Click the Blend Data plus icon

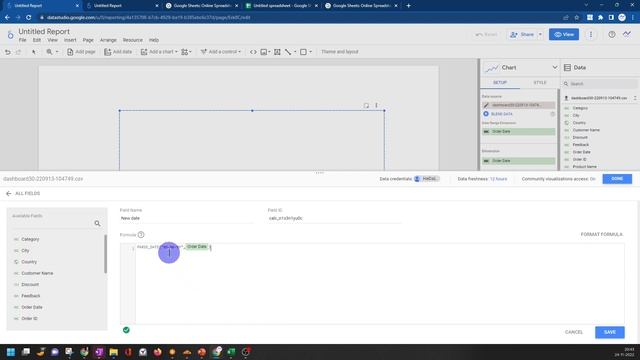pyautogui.click(x=486, y=114)
